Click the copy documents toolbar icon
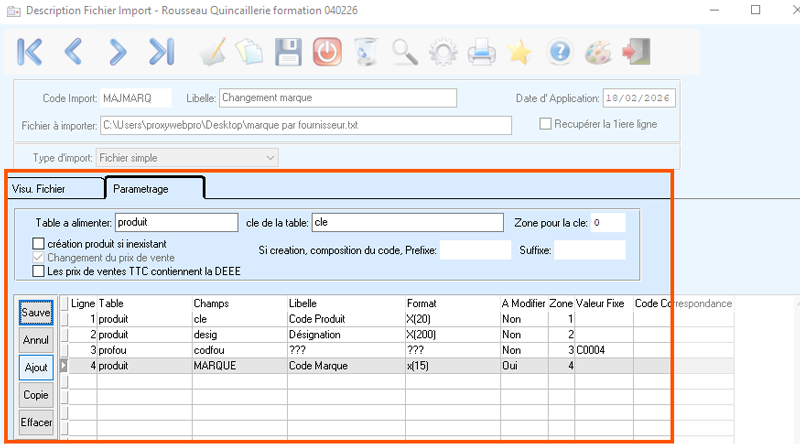 (249, 52)
